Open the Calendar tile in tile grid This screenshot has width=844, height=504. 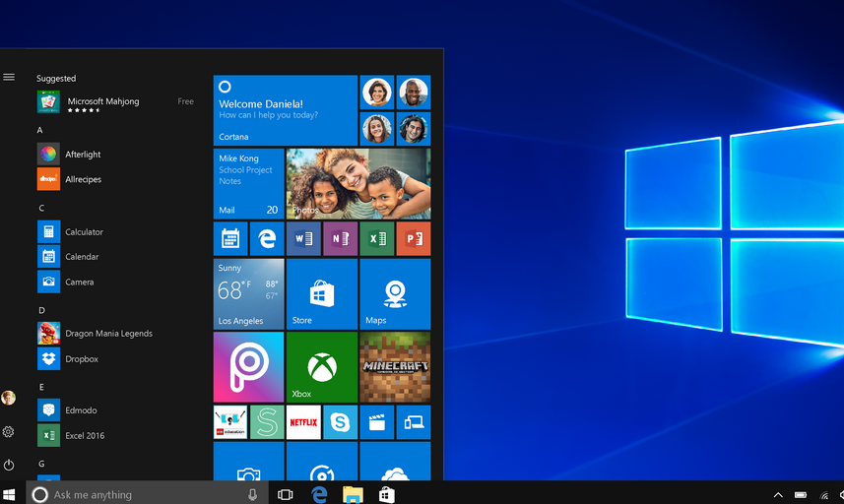tap(230, 238)
